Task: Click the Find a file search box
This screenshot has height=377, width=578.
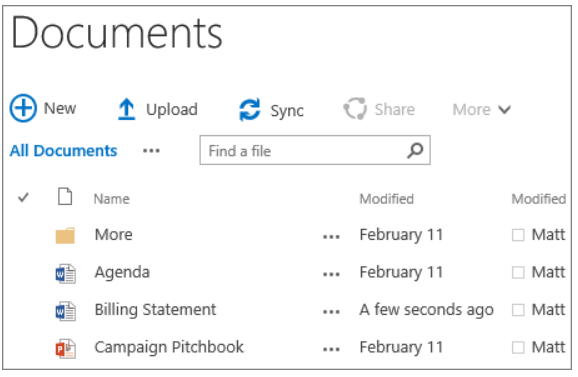Action: (x=315, y=150)
